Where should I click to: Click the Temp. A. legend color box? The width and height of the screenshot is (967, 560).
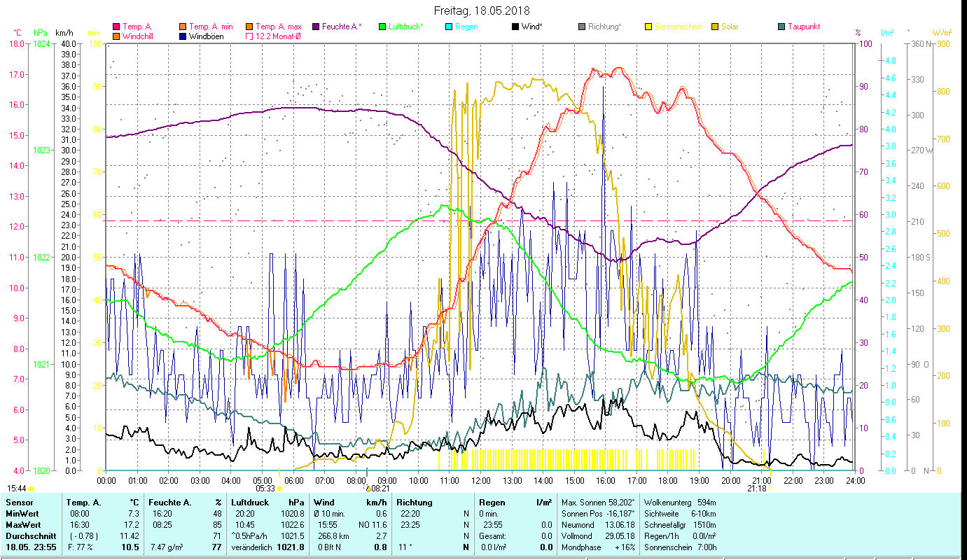point(116,27)
